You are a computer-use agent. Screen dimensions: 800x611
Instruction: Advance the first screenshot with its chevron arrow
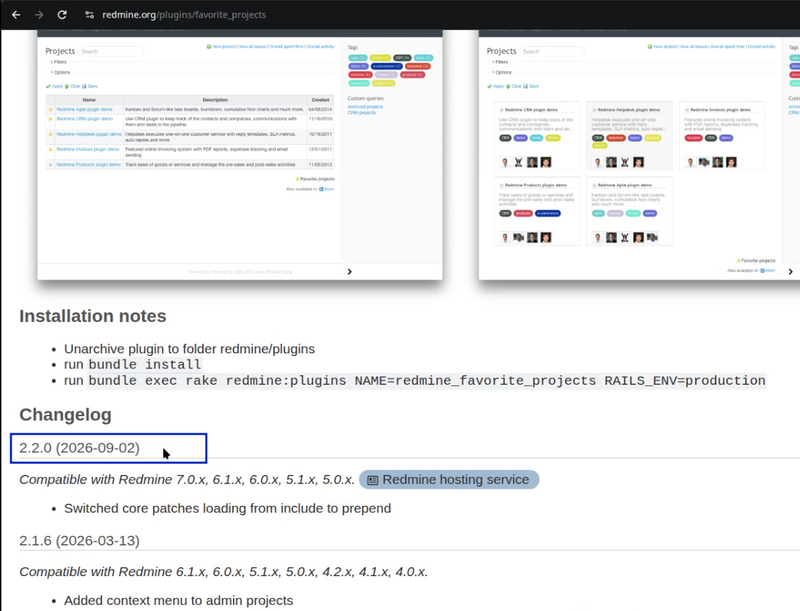point(349,271)
